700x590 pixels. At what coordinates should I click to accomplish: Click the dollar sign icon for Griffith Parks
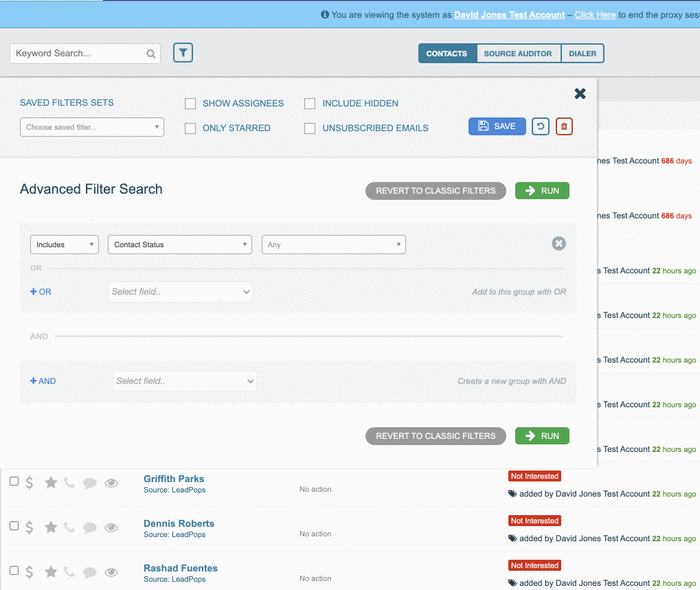point(30,483)
